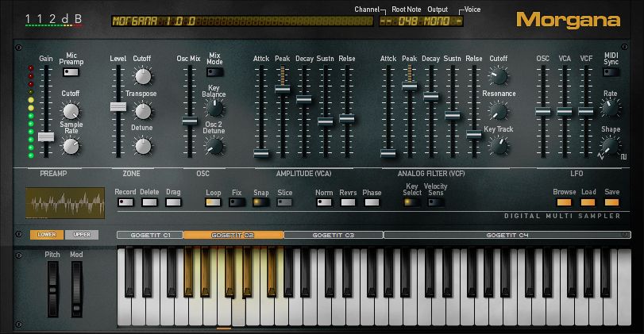Click the LFO VCF slider
644x334 pixels.
[586, 111]
